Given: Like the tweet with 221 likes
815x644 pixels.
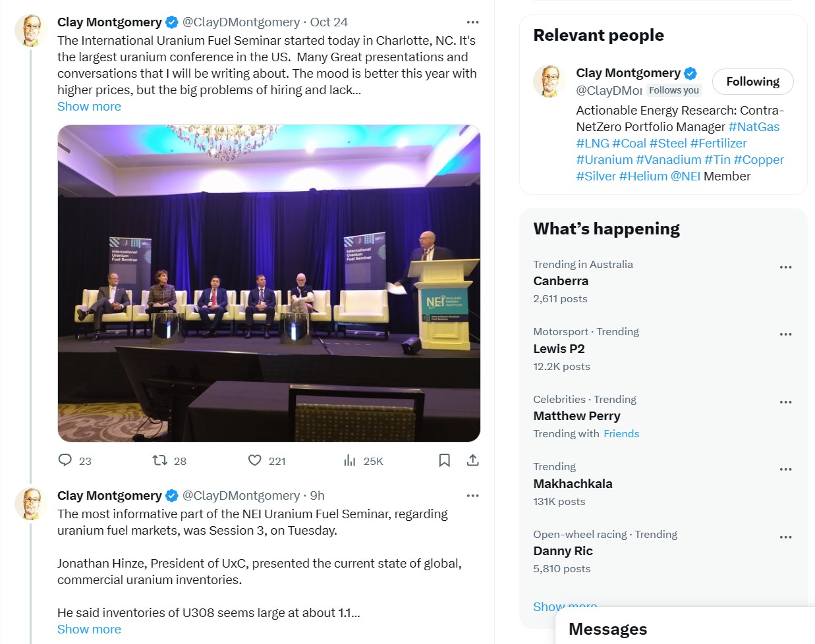Looking at the screenshot, I should [x=255, y=460].
